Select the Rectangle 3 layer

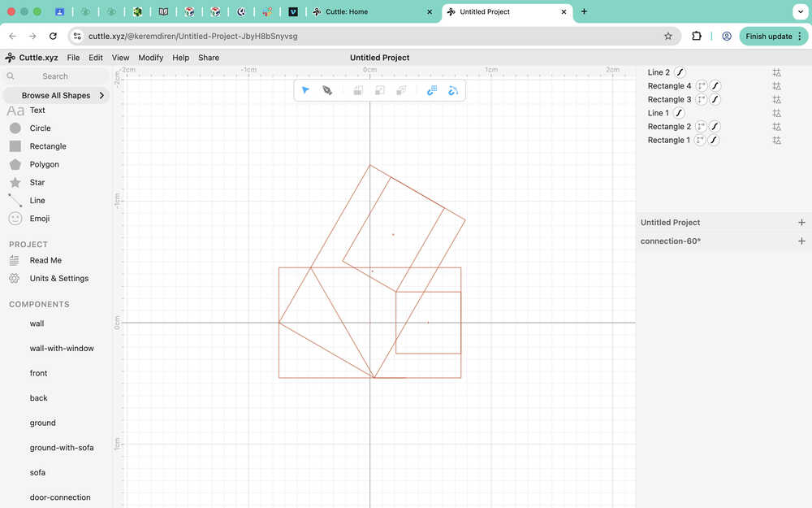(x=669, y=99)
